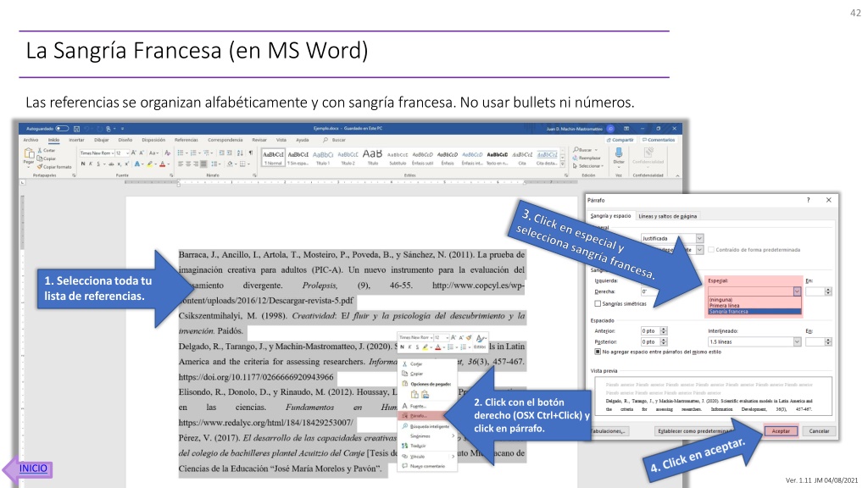Toggle italic K in the ribbon
The width and height of the screenshot is (868, 488).
pyautogui.click(x=90, y=164)
